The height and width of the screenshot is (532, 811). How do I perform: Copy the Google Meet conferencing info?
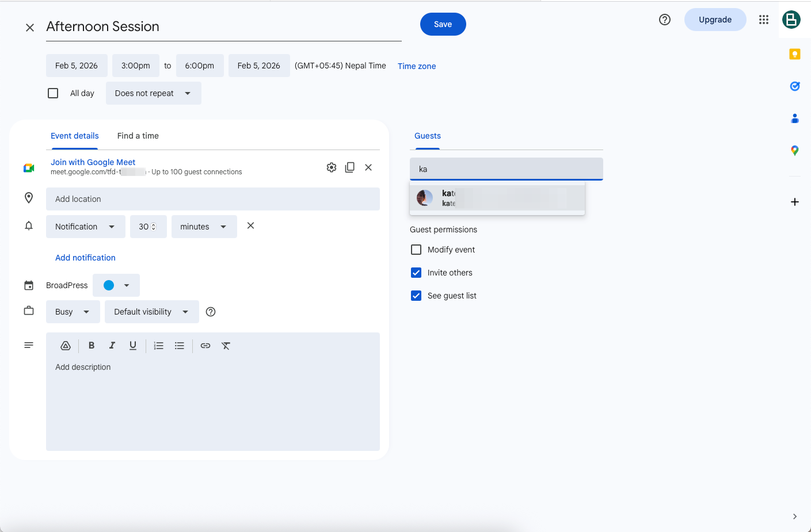click(x=349, y=167)
